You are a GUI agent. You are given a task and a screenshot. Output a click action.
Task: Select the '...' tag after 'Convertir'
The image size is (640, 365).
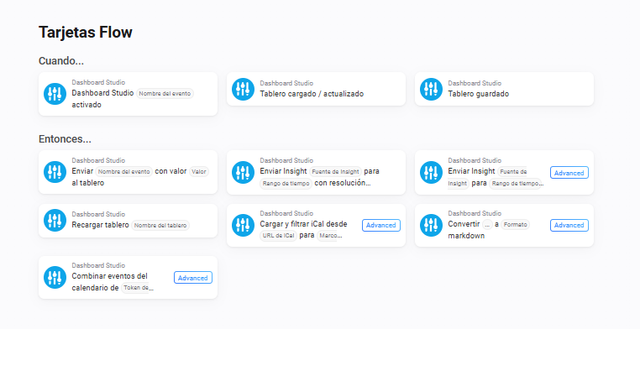tap(487, 224)
